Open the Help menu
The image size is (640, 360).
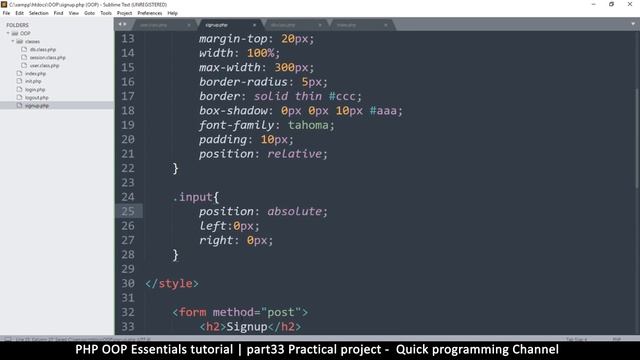tap(172, 13)
